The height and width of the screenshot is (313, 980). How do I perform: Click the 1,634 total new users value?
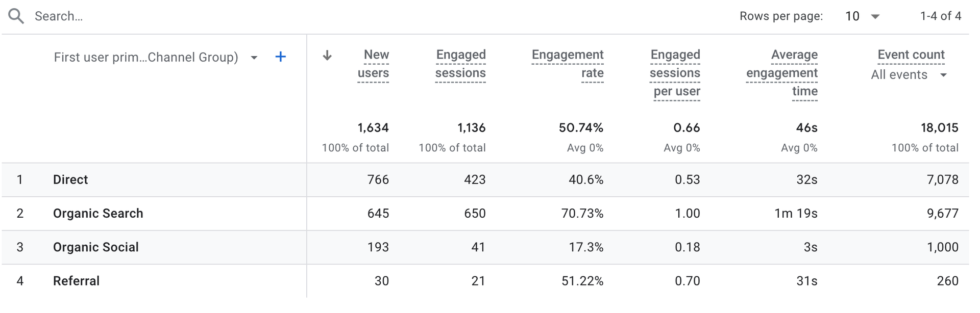[x=373, y=127]
